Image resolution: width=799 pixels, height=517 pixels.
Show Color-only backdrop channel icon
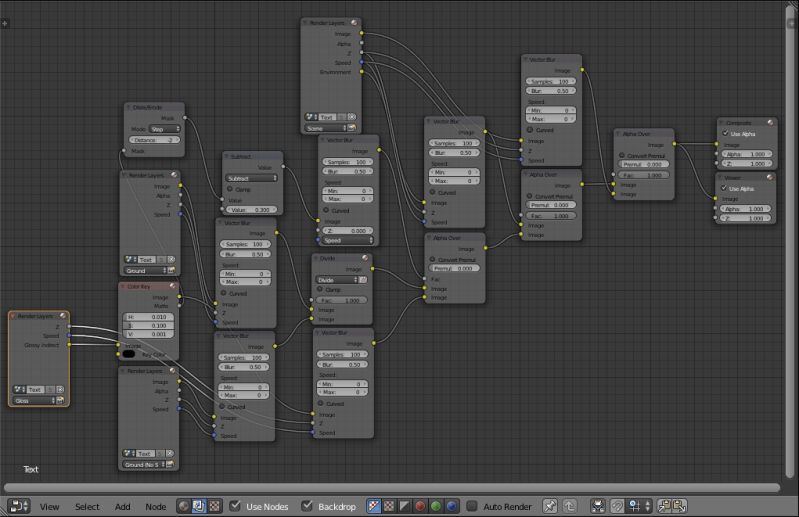(x=389, y=506)
